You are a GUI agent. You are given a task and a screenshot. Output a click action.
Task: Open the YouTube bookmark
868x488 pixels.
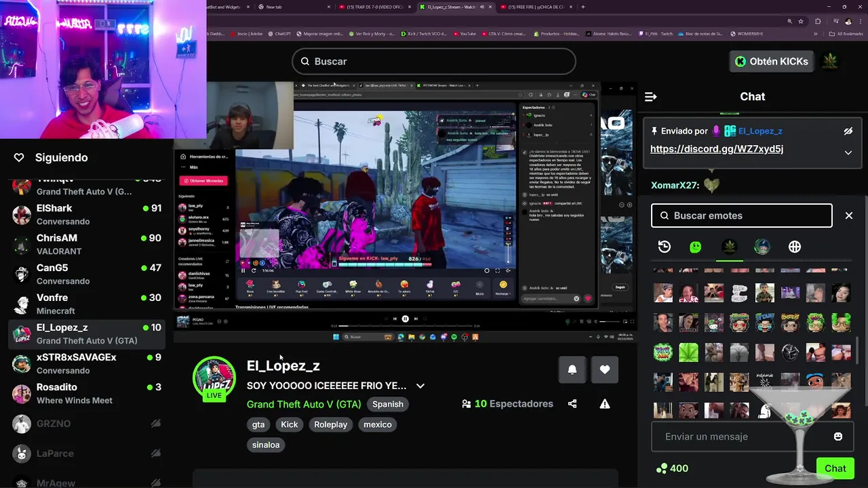465,33
